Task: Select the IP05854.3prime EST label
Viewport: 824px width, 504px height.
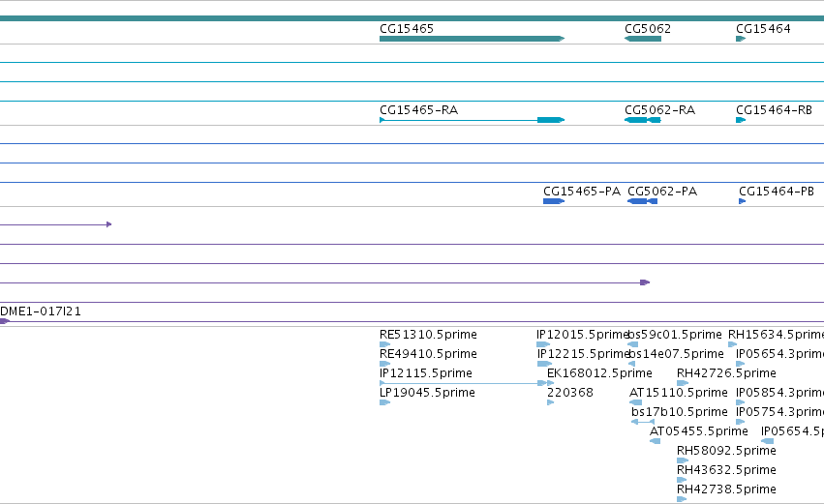Action: tap(779, 393)
